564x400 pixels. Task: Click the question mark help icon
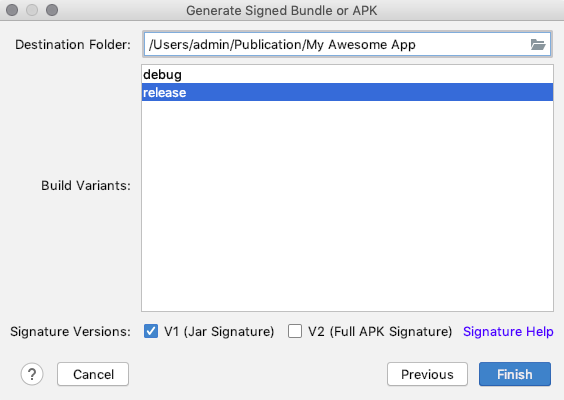pos(32,374)
